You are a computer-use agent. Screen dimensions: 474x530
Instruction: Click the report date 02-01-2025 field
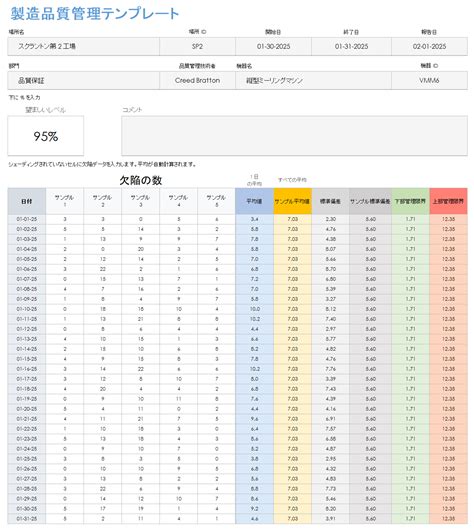pos(429,46)
